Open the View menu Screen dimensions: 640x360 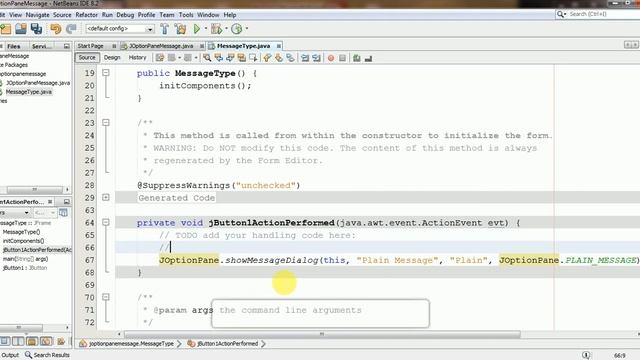coord(16,15)
